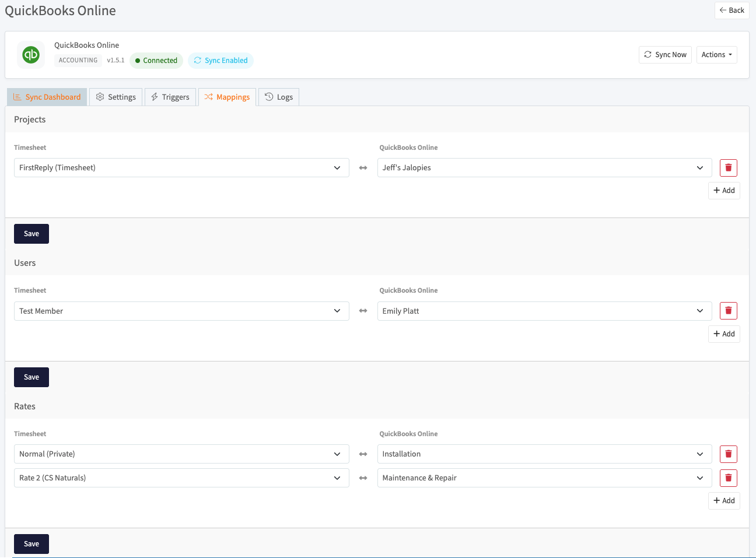Viewport: 756px width, 558px height.
Task: Click the QuickBooks Online logo icon
Action: click(x=31, y=55)
